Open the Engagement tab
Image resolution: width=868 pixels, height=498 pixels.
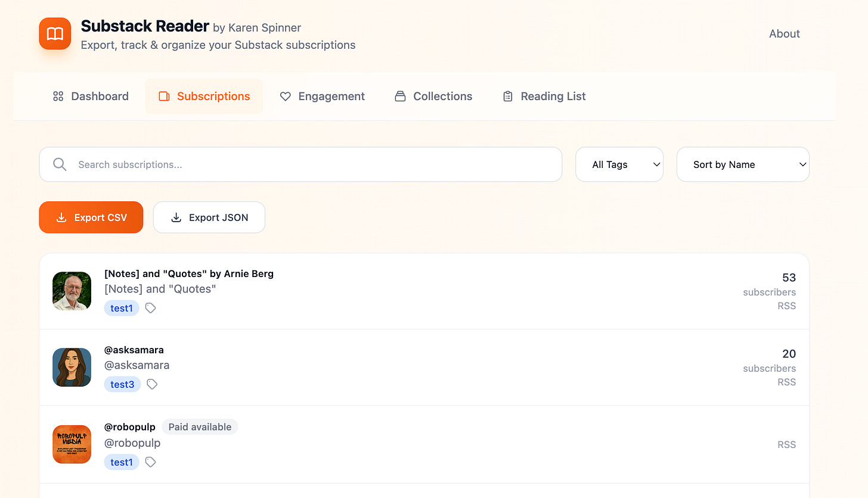(322, 96)
